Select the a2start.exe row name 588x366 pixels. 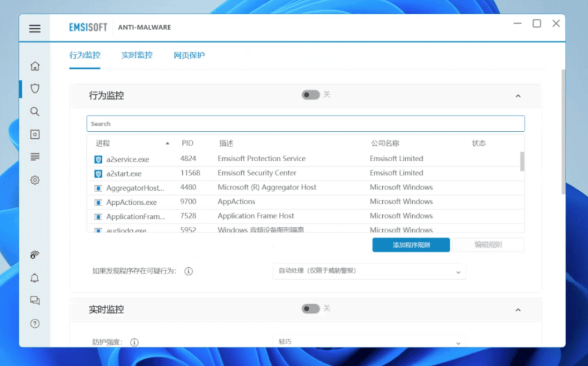[x=123, y=174]
